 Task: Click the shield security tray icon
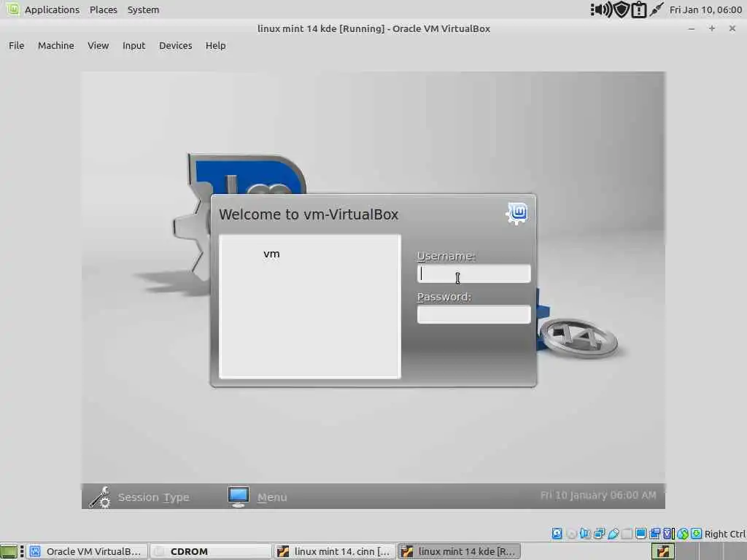pyautogui.click(x=622, y=9)
